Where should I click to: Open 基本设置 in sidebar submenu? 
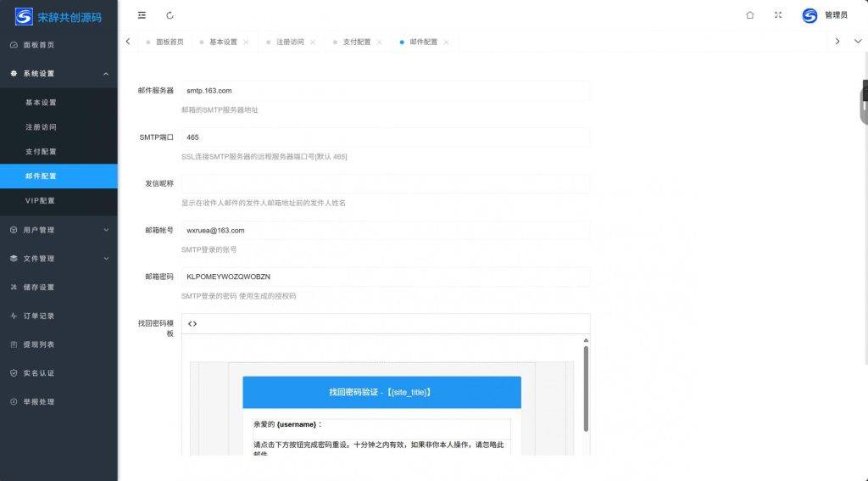(58, 103)
